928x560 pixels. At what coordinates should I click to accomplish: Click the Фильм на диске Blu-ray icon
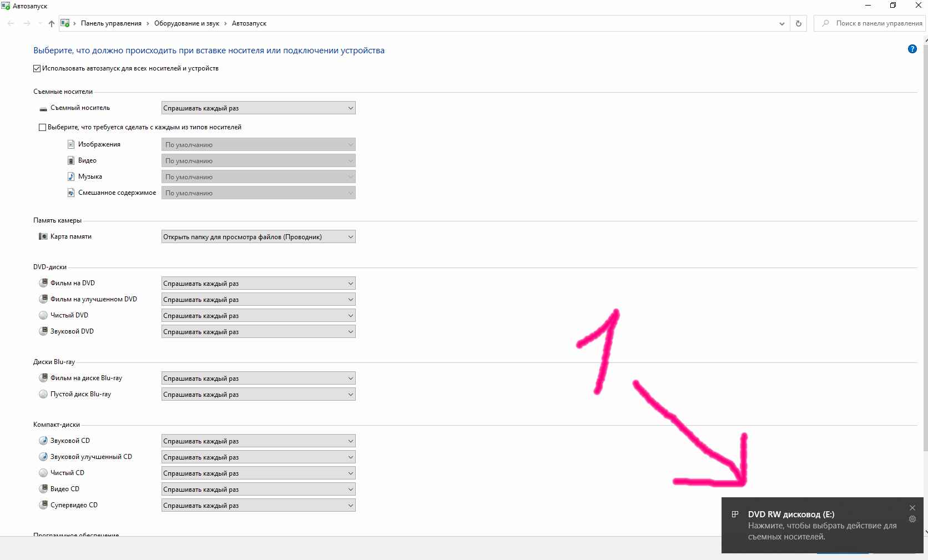(x=43, y=378)
